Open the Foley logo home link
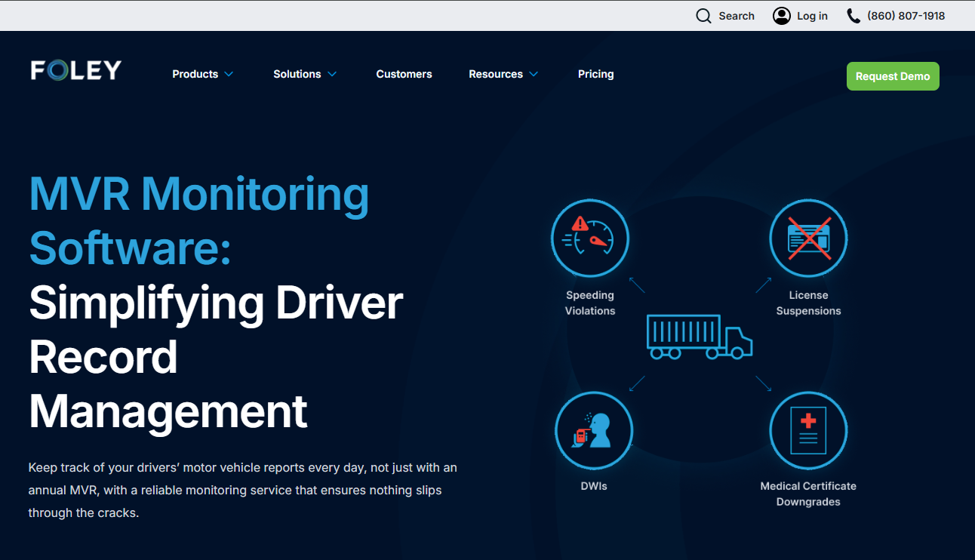The height and width of the screenshot is (560, 975). 76,70
